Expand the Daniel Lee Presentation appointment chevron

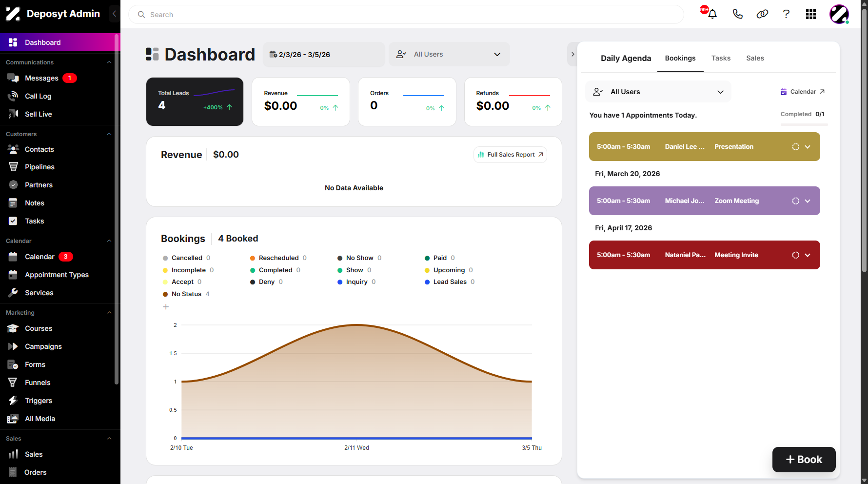808,147
